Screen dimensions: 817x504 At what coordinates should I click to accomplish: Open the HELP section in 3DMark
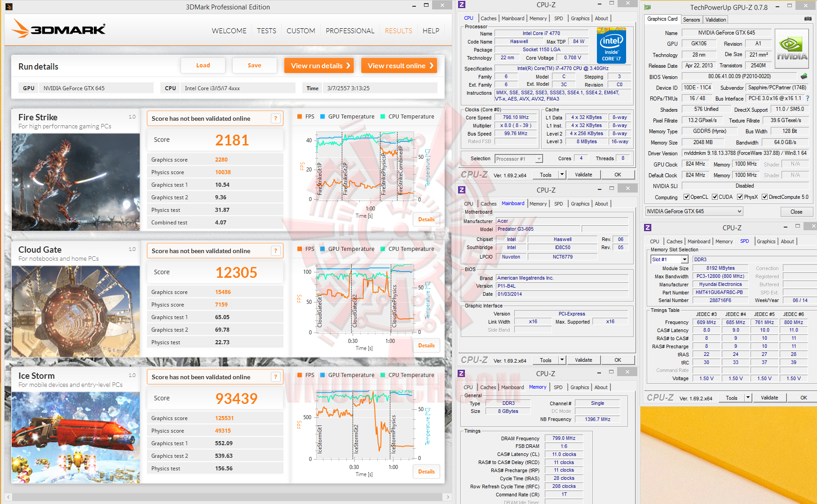pyautogui.click(x=431, y=31)
